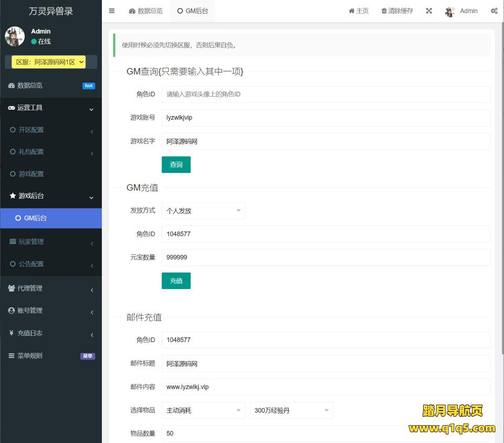Open the 300万经验丹 item dropdown

[x=291, y=410]
